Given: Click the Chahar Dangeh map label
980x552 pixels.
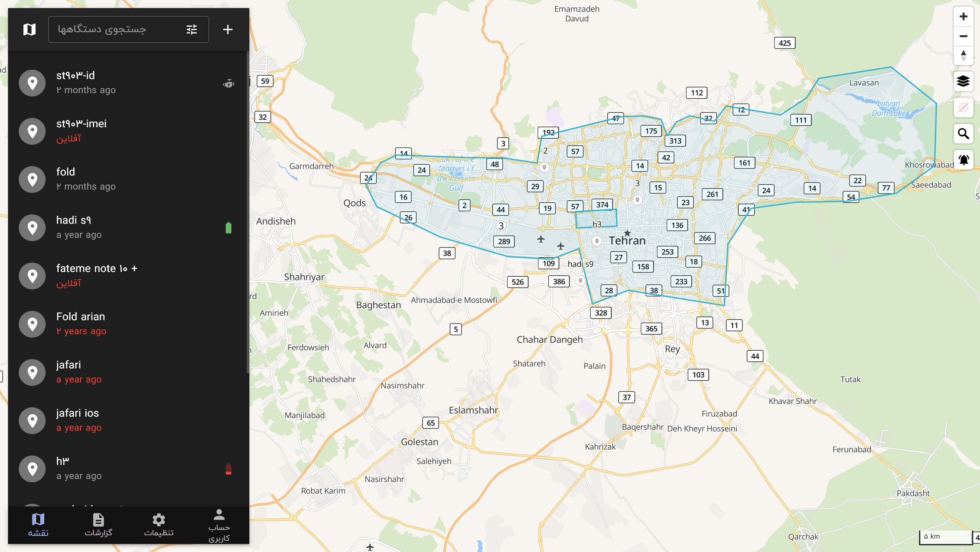Looking at the screenshot, I should pos(549,340).
